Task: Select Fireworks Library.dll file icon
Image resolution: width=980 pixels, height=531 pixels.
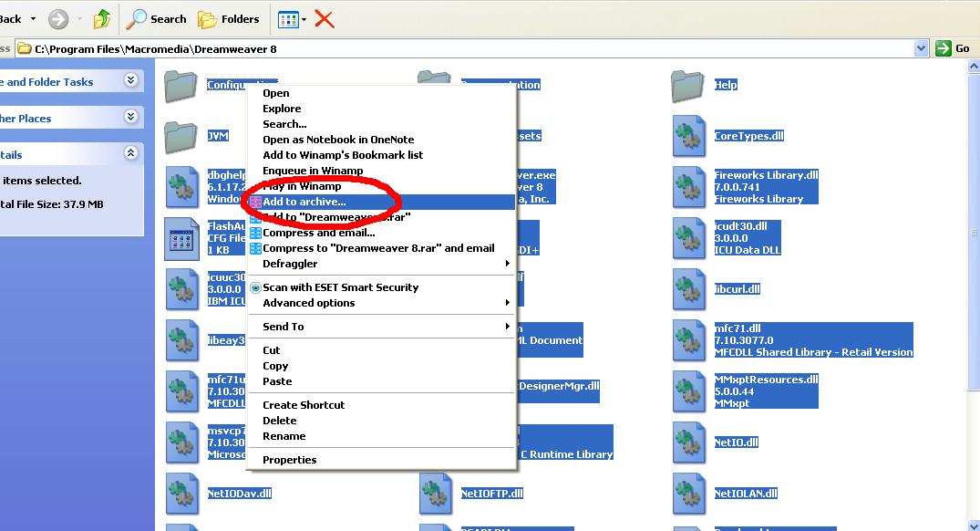Action: click(689, 187)
